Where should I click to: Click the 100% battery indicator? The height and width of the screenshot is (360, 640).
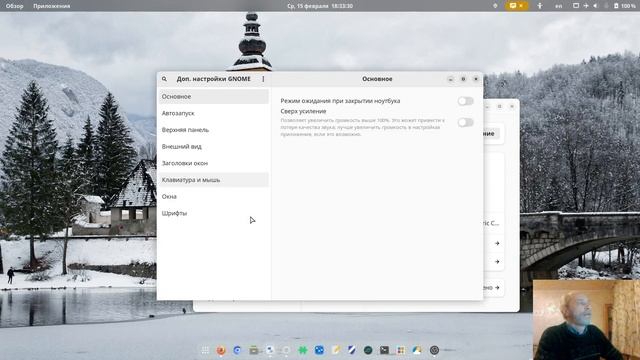point(624,6)
